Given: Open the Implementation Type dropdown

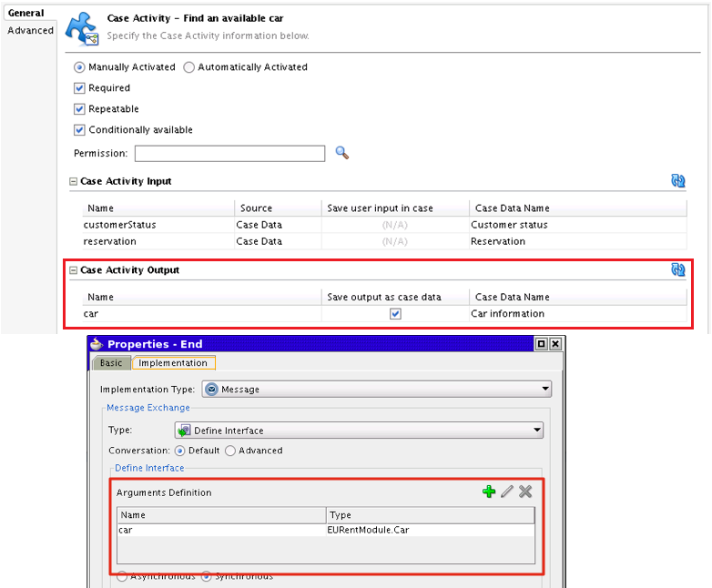Looking at the screenshot, I should (377, 390).
